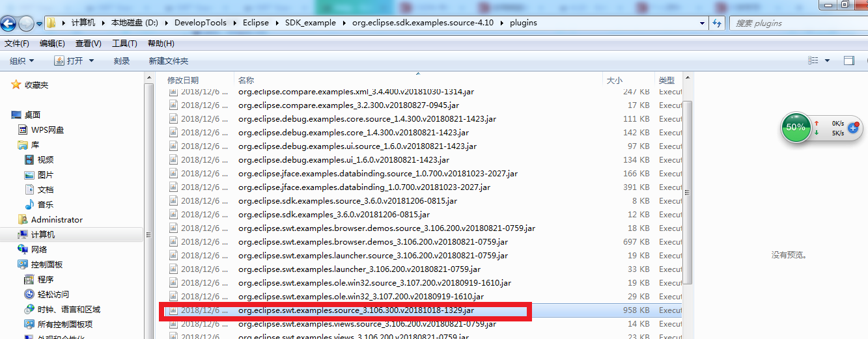Navigate to org.eclipse.sdk.examples.source-4.10 in breadcrumb

pos(423,23)
